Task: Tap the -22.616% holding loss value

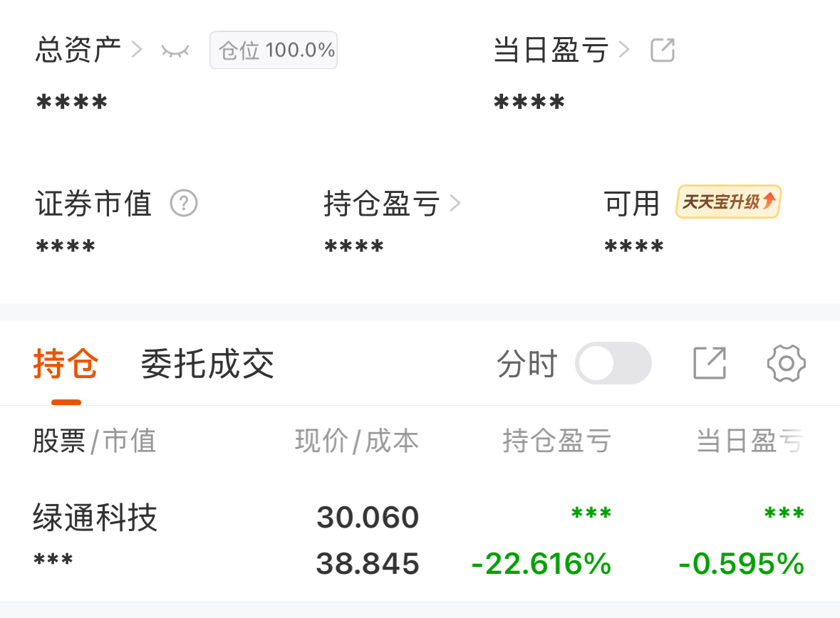Action: [541, 564]
